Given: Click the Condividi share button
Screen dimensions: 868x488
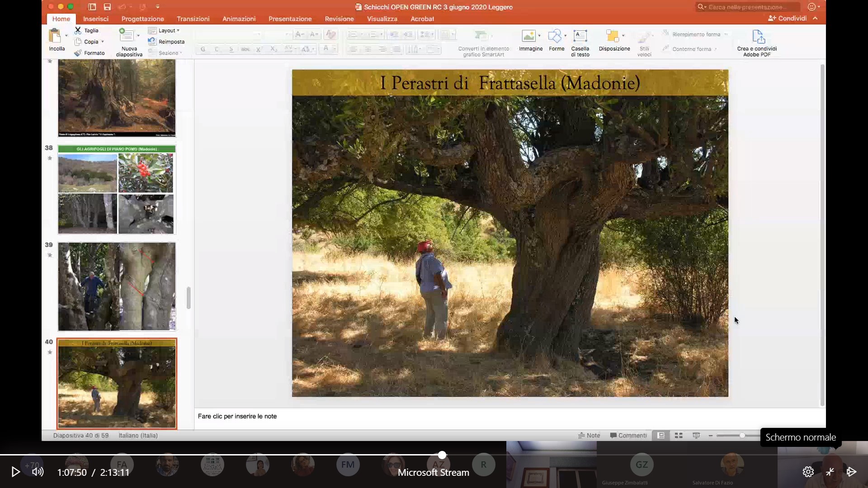Looking at the screenshot, I should coord(788,19).
